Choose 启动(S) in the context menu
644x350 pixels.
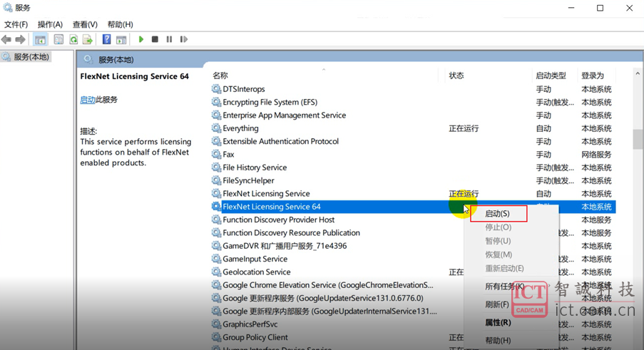click(499, 214)
